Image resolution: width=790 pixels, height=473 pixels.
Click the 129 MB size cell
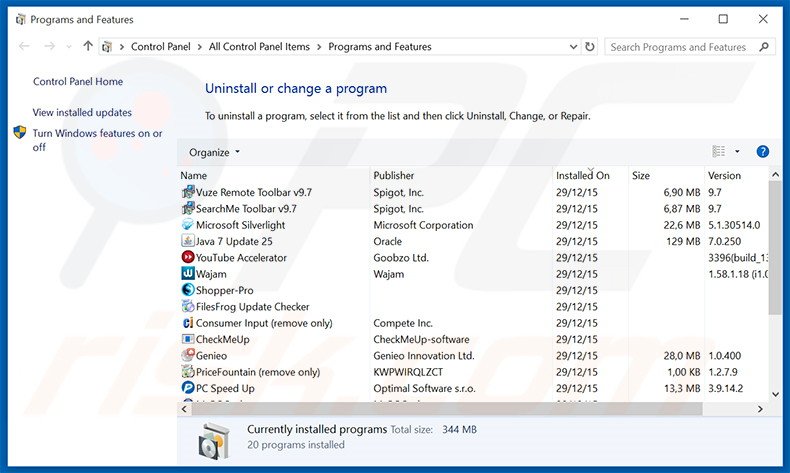pos(683,241)
